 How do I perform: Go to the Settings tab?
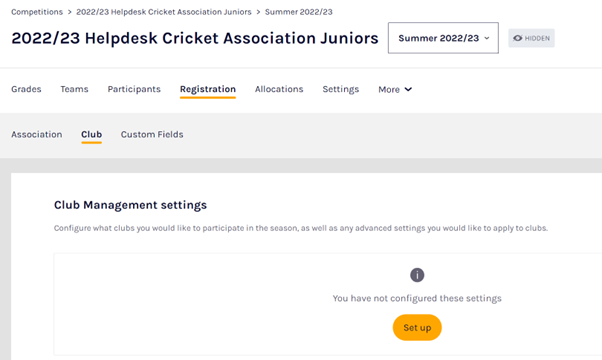[341, 89]
